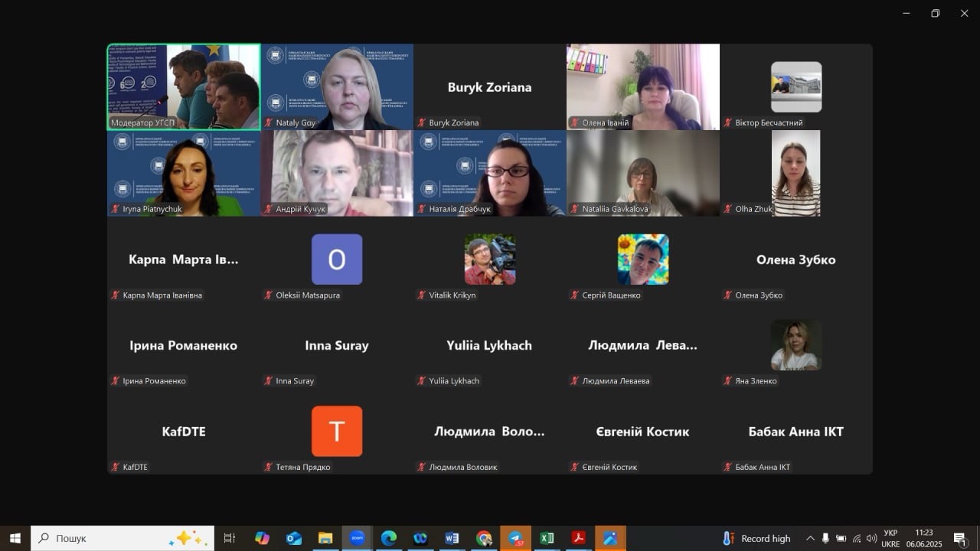Open File Explorer from the taskbar
The image size is (980, 551).
(325, 538)
